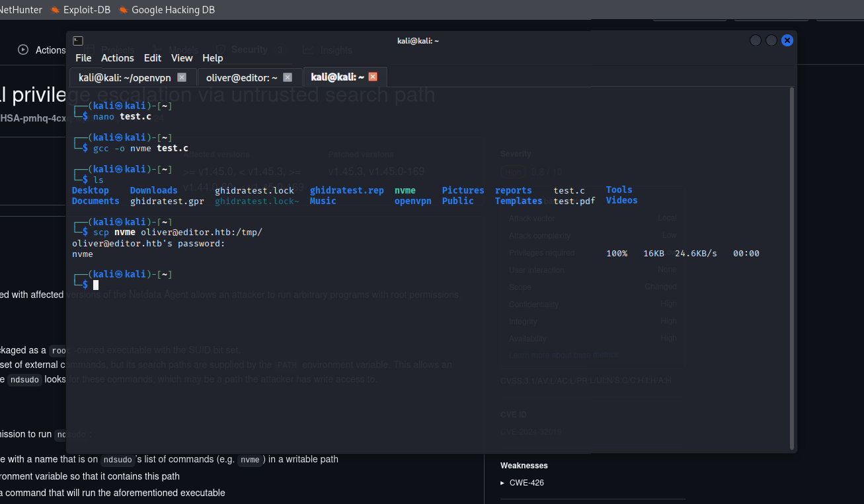
Task: Click the 'Music' directory in ls output
Action: (323, 201)
